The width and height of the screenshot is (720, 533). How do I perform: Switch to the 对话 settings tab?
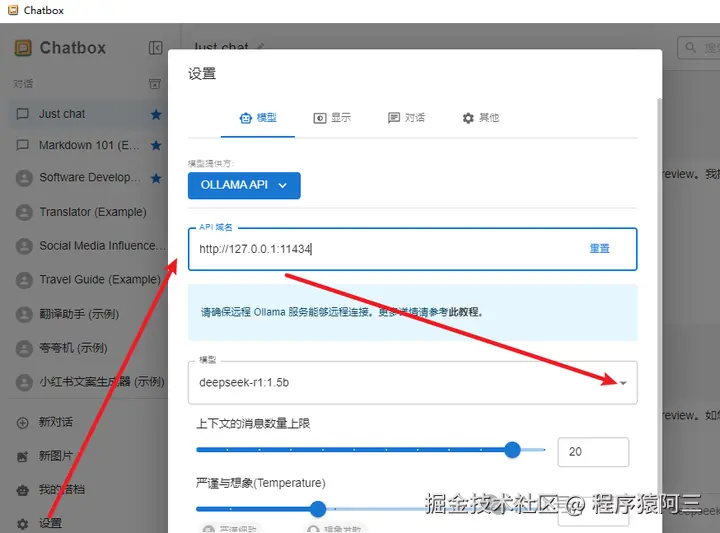point(406,118)
